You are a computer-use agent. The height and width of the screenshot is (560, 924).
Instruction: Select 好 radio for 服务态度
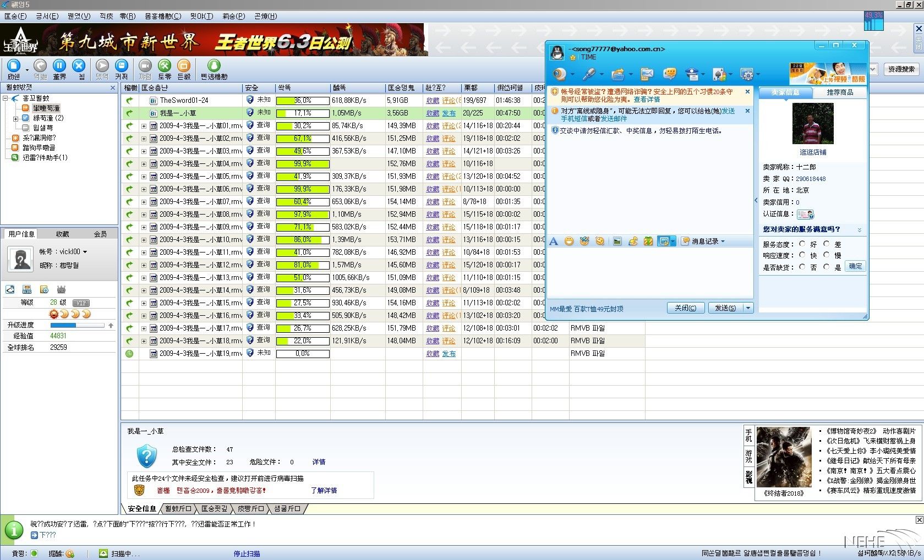tap(802, 244)
